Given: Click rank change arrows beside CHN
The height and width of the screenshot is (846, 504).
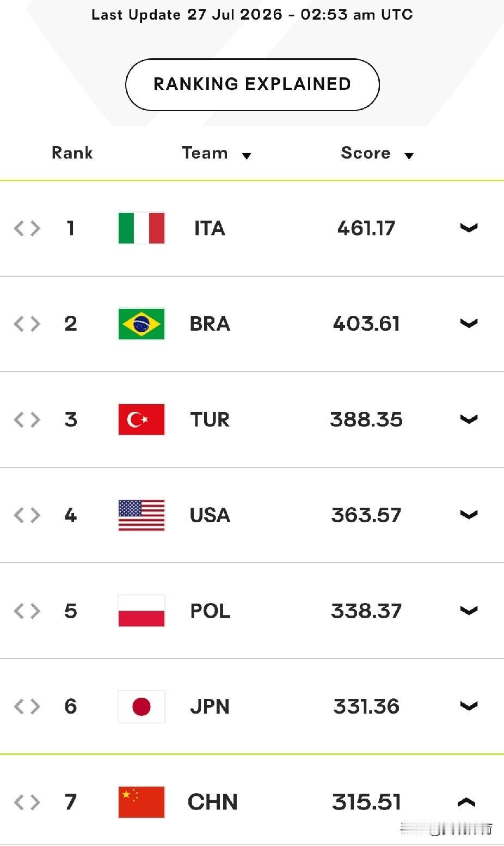Looking at the screenshot, I should pos(27,802).
